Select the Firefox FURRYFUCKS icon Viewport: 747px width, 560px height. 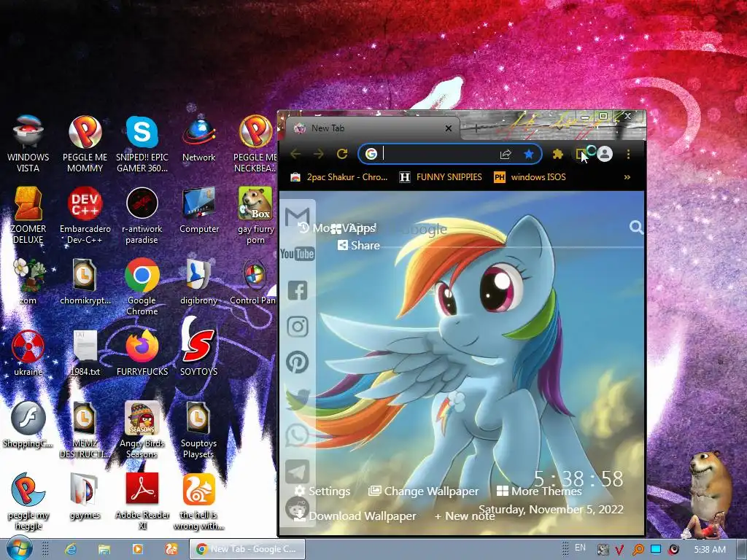click(142, 354)
